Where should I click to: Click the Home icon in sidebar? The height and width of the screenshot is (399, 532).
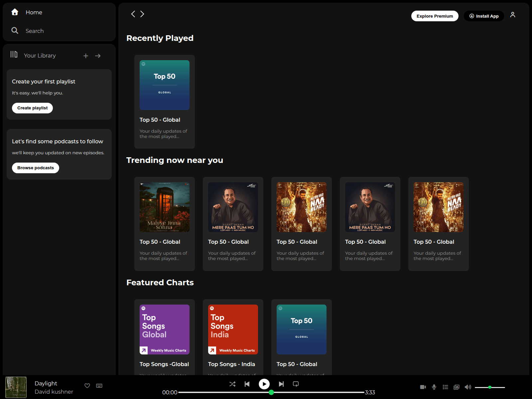pyautogui.click(x=15, y=12)
